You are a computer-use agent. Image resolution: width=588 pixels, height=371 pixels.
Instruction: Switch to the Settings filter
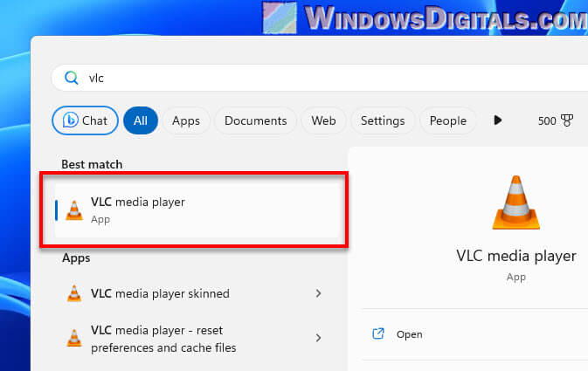coord(383,120)
